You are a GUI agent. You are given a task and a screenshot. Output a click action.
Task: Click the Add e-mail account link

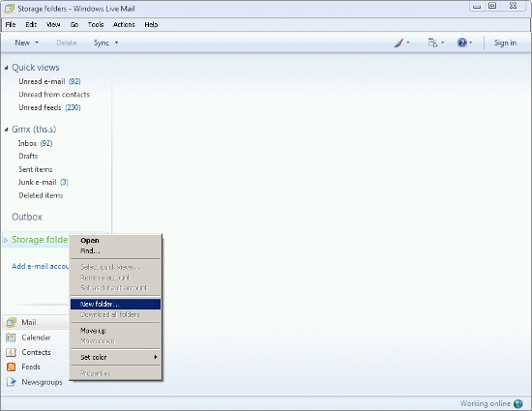click(40, 266)
